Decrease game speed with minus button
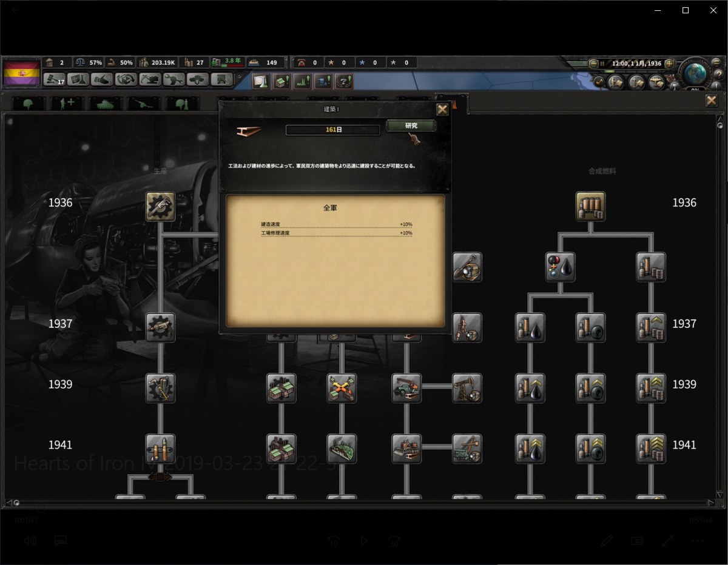This screenshot has height=565, width=728. click(593, 63)
